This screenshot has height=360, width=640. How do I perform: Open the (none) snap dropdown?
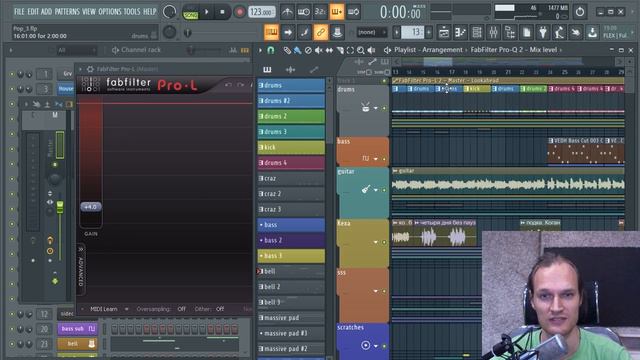[x=371, y=32]
